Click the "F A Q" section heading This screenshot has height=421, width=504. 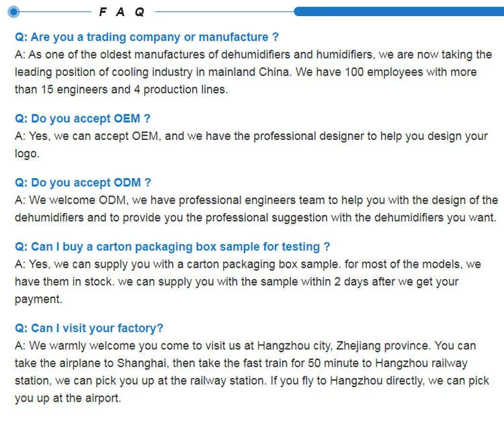click(122, 12)
